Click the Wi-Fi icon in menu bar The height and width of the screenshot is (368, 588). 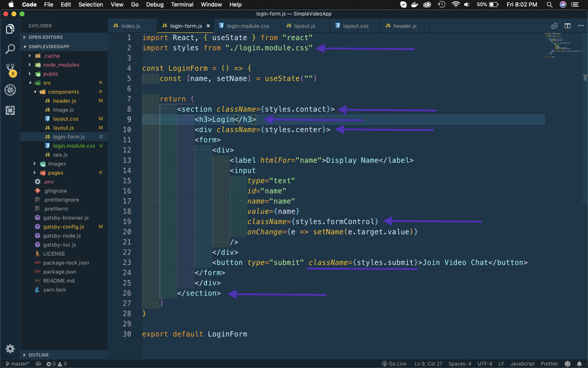(456, 4)
